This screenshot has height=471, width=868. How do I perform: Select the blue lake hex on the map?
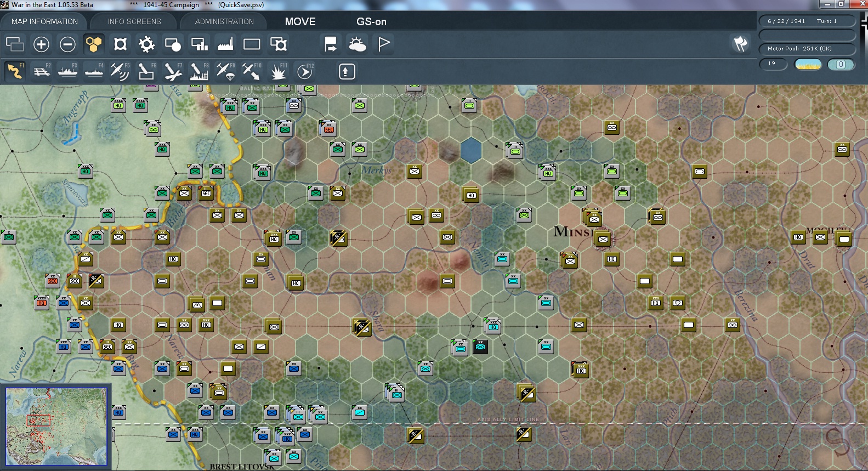coord(470,151)
